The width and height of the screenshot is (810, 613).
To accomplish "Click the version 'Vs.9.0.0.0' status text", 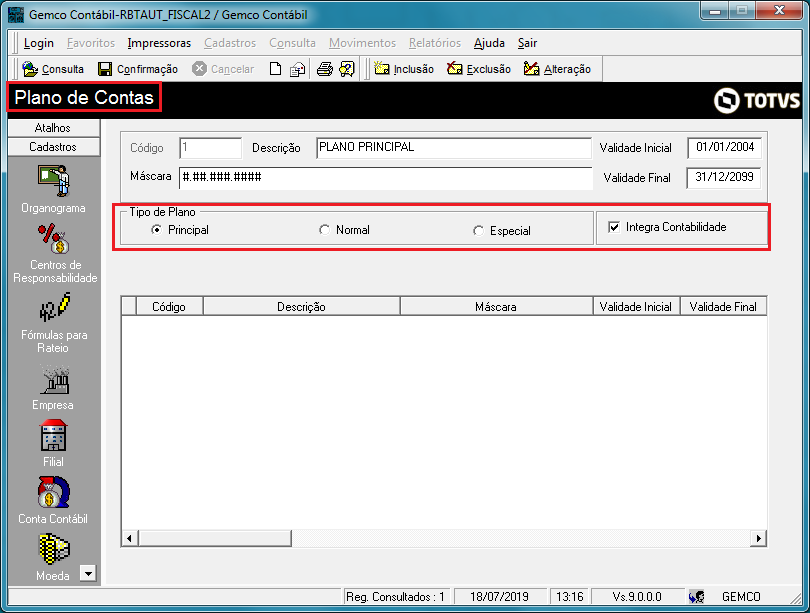I will point(637,597).
